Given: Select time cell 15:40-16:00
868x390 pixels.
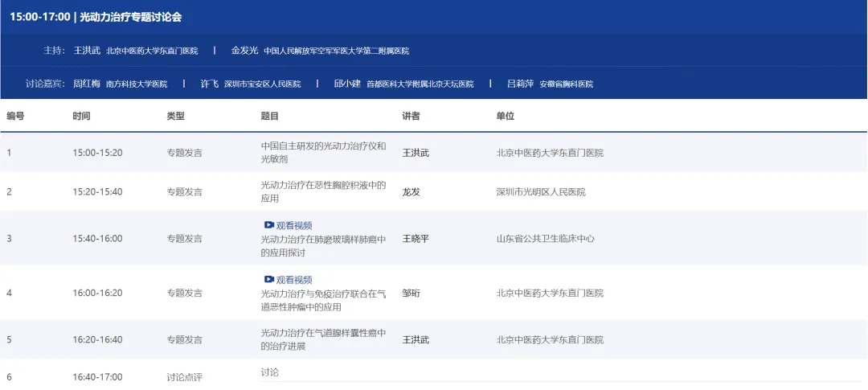Looking at the screenshot, I should tap(97, 238).
